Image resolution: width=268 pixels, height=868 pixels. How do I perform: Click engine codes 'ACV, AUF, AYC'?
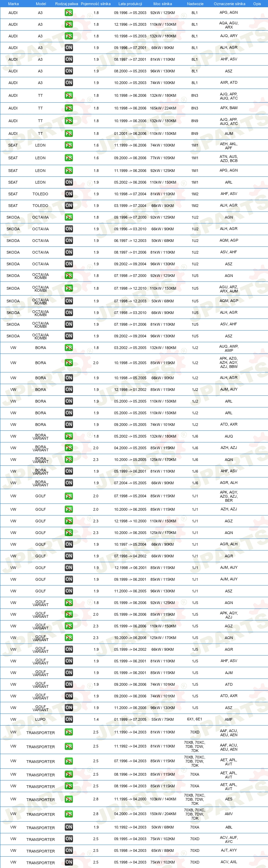pos(229,840)
